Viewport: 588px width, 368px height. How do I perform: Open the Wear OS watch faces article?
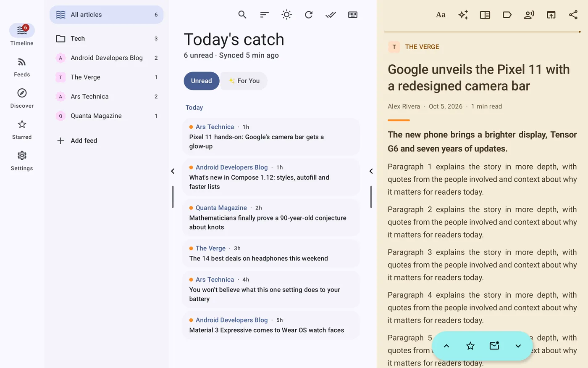(x=271, y=325)
